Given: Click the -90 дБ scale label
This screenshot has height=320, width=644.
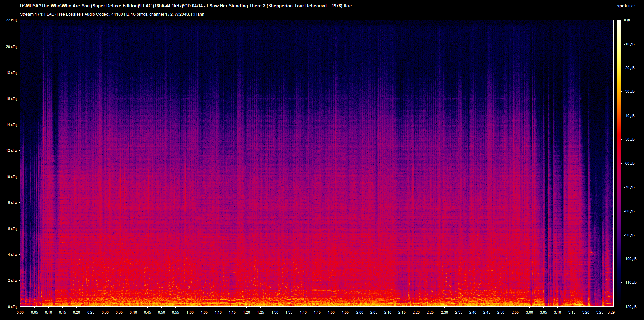Looking at the screenshot, I should click(x=629, y=235).
